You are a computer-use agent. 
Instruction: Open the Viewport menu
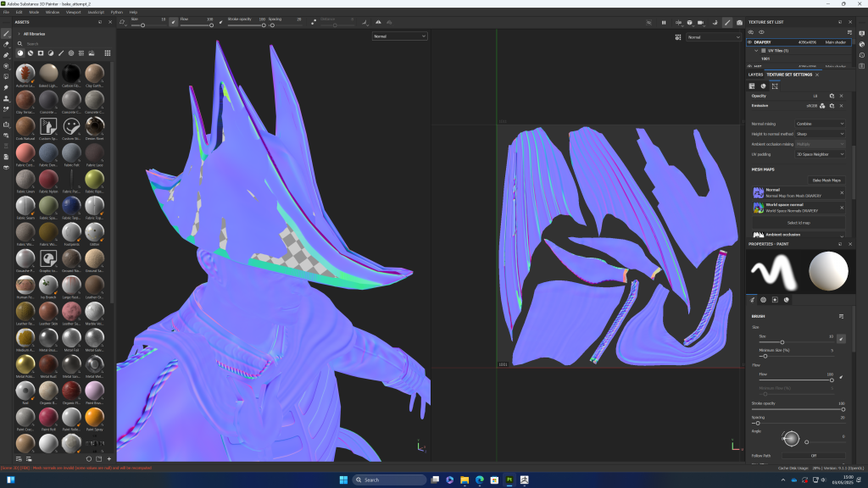pyautogui.click(x=73, y=13)
